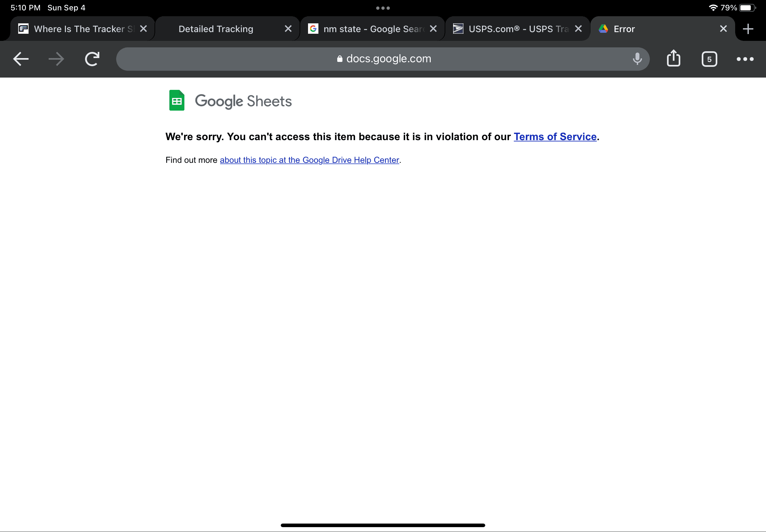Open the browser three-dot menu
766x532 pixels.
point(745,59)
